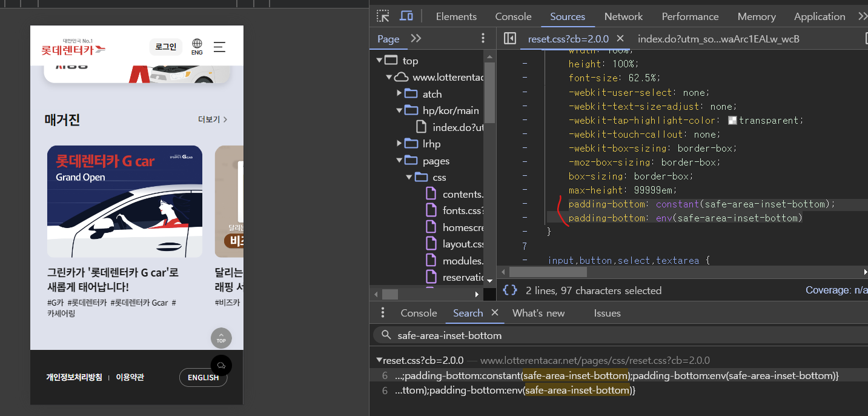The width and height of the screenshot is (868, 416).
Task: Open modules css file in tree
Action: 455,261
